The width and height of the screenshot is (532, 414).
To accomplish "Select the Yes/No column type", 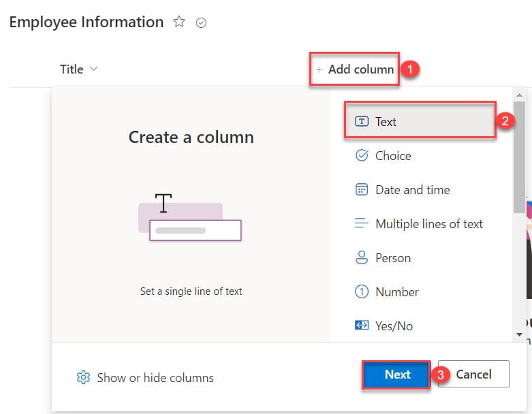I will pyautogui.click(x=420, y=326).
